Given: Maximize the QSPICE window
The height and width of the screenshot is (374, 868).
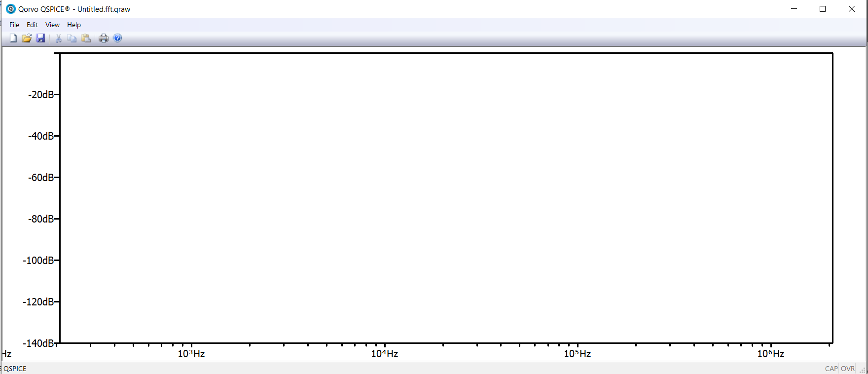Looking at the screenshot, I should tap(823, 9).
